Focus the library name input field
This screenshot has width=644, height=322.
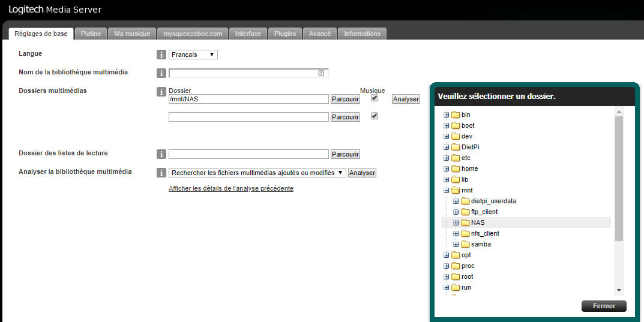[248, 73]
